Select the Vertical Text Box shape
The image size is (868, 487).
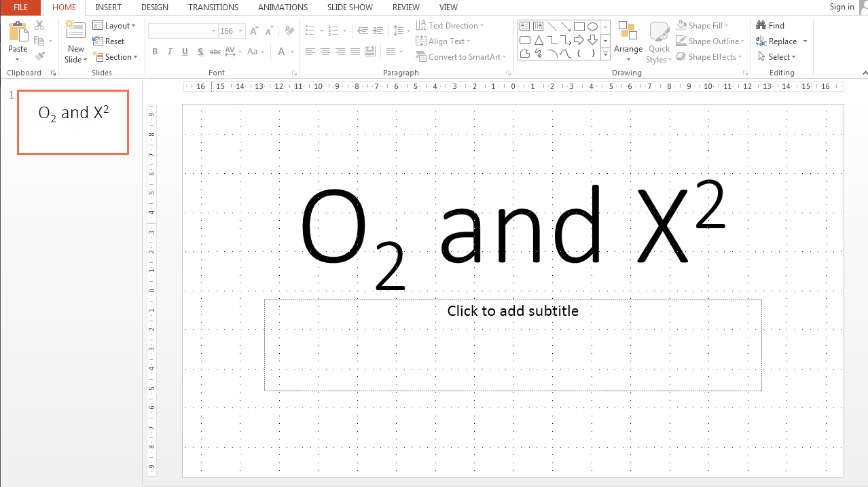click(x=539, y=26)
